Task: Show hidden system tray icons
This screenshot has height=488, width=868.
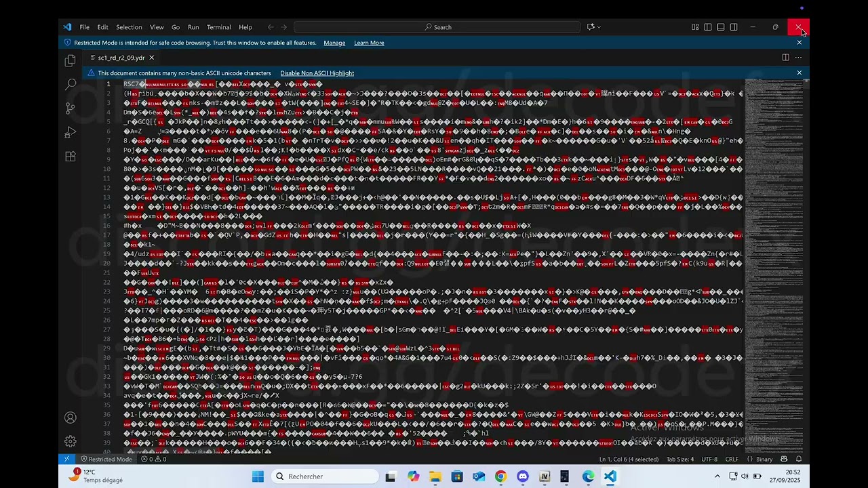Action: (x=717, y=476)
